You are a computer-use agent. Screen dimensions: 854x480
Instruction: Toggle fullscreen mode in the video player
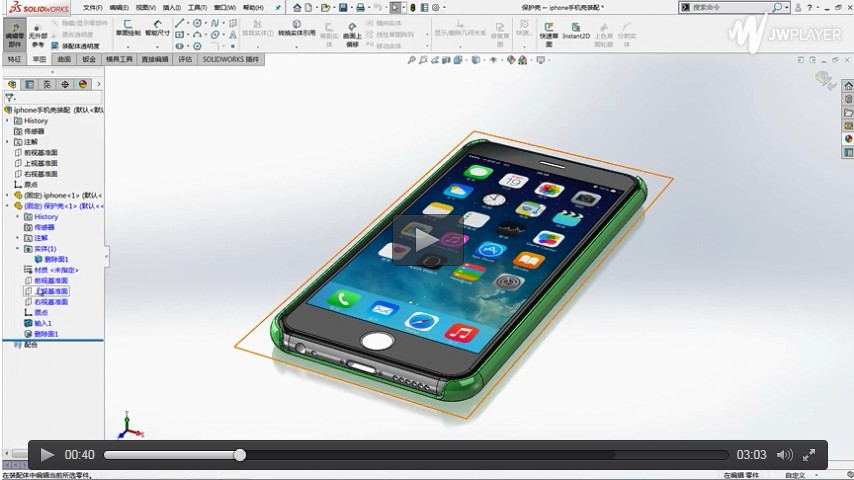tap(810, 455)
